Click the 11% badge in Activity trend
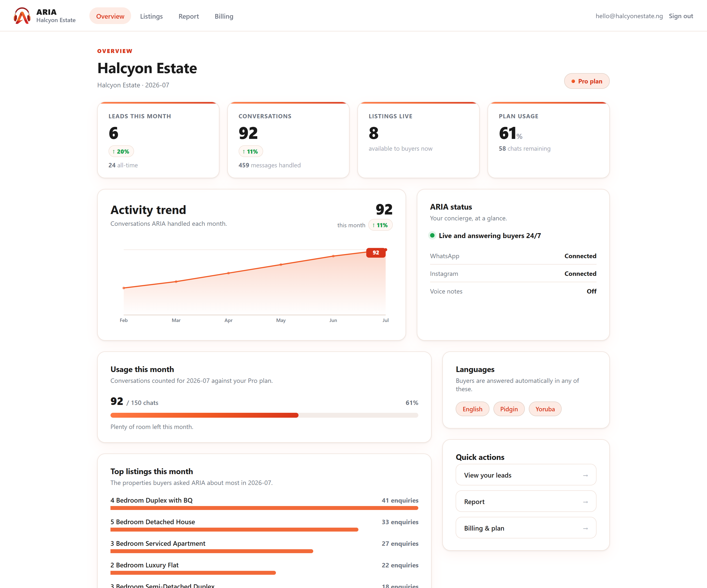This screenshot has width=707, height=588. [x=380, y=225]
